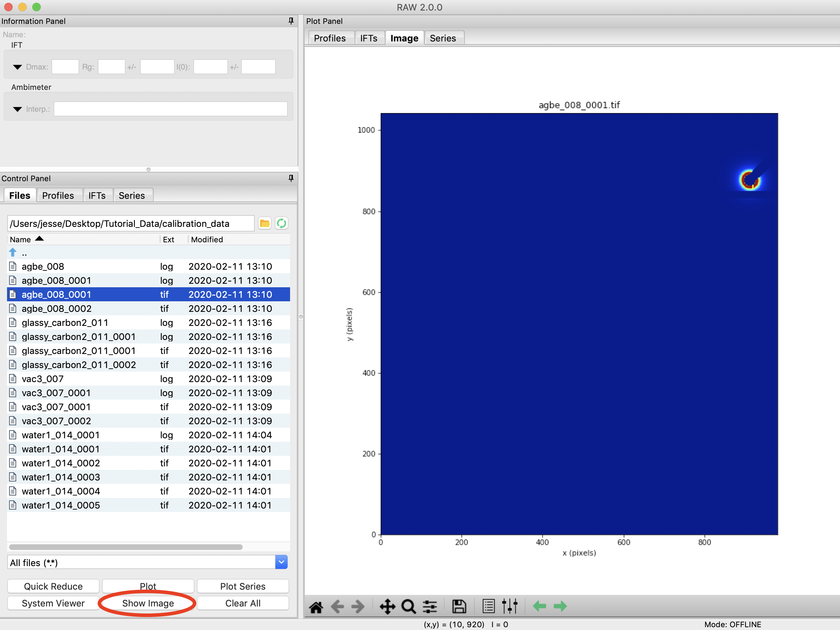Select vac3_007 log file row
The width and height of the screenshot is (840, 630).
[x=149, y=379]
